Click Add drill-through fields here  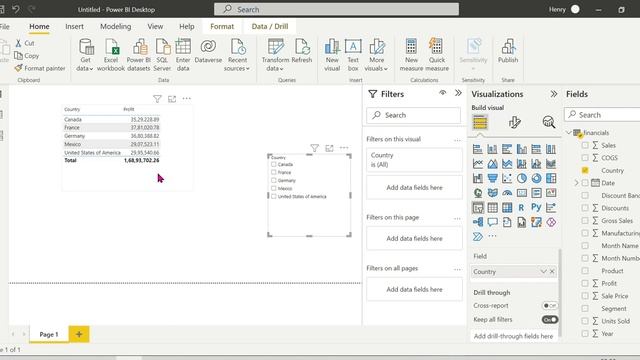click(x=513, y=336)
